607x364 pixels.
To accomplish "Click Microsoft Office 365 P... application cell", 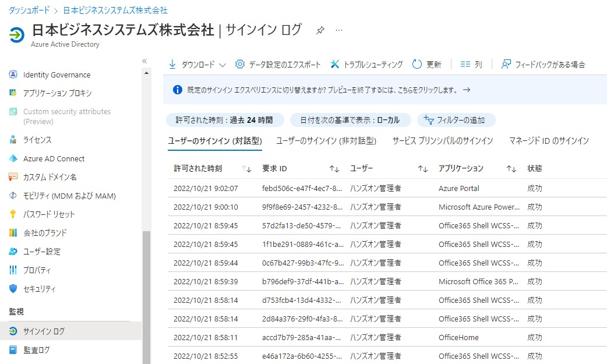I will 478,281.
